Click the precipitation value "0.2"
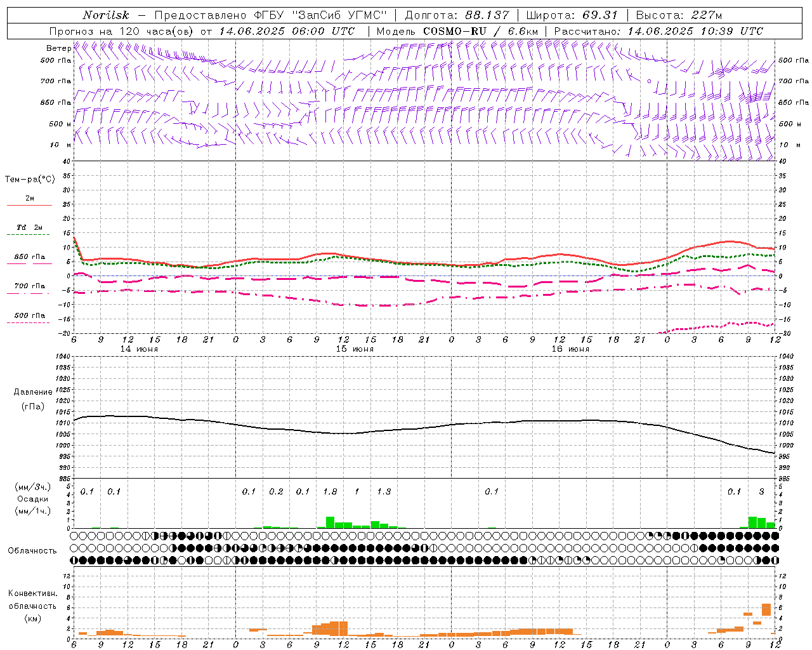 click(276, 491)
